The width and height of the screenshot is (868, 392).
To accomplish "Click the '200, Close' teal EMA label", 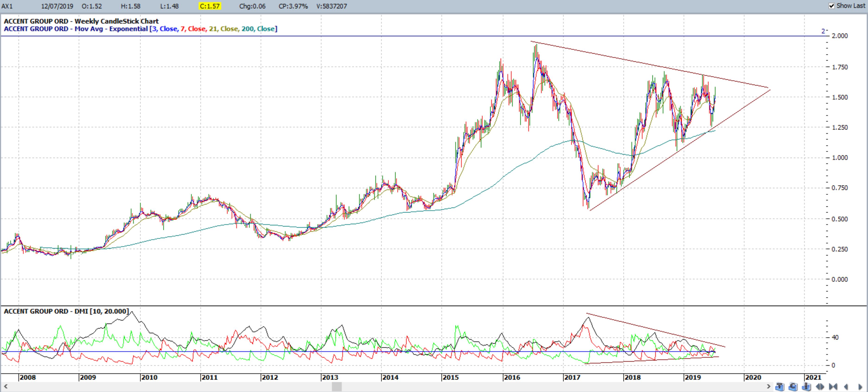I will pyautogui.click(x=258, y=29).
